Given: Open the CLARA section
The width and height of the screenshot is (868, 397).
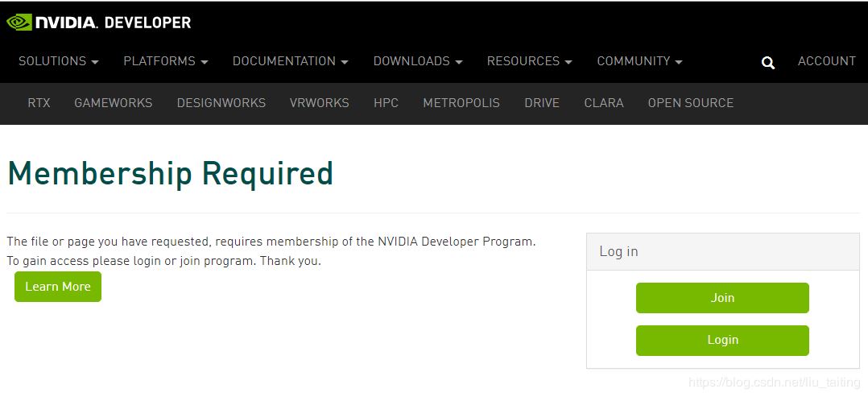Looking at the screenshot, I should coord(604,103).
